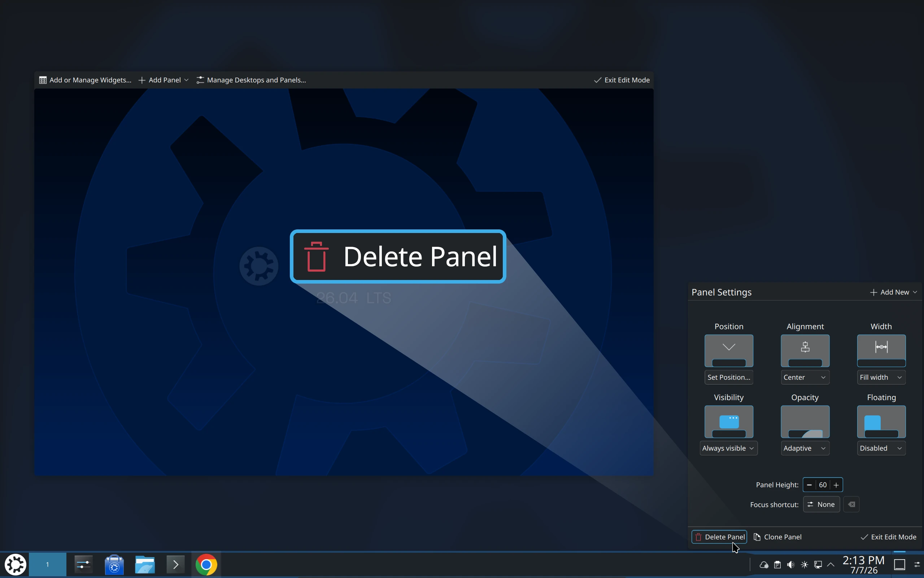Open the Always visible dropdown

tap(728, 448)
